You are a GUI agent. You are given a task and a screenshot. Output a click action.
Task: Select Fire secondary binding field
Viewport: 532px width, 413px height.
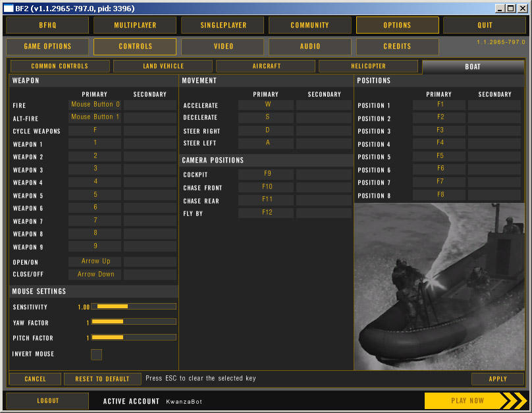pyautogui.click(x=150, y=105)
